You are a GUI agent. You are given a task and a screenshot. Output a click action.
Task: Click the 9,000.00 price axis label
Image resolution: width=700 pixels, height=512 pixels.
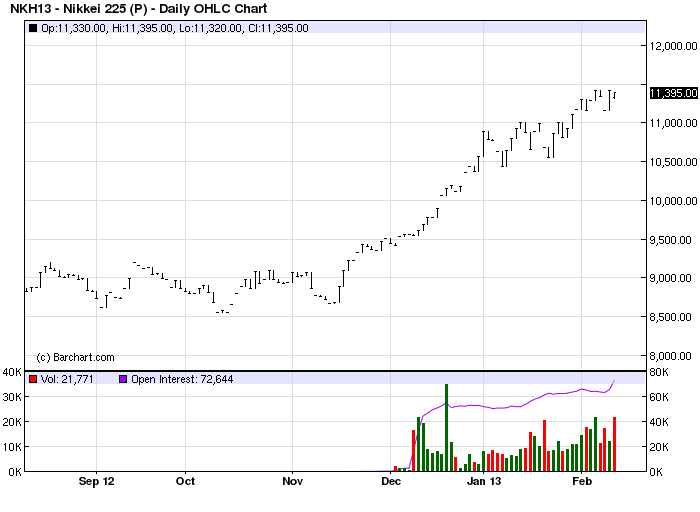click(x=671, y=278)
